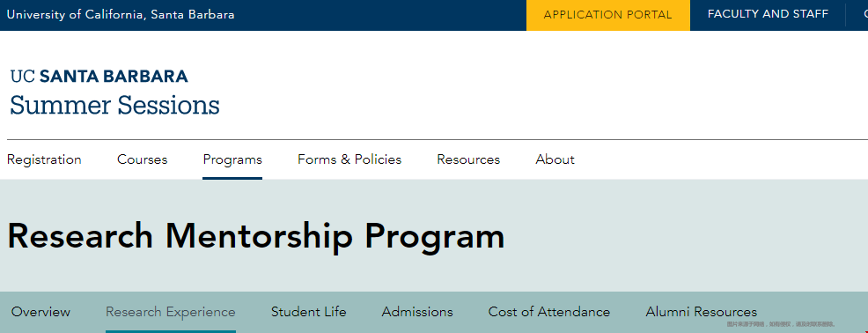Open the Application Portal button
The width and height of the screenshot is (868, 333).
click(x=607, y=15)
